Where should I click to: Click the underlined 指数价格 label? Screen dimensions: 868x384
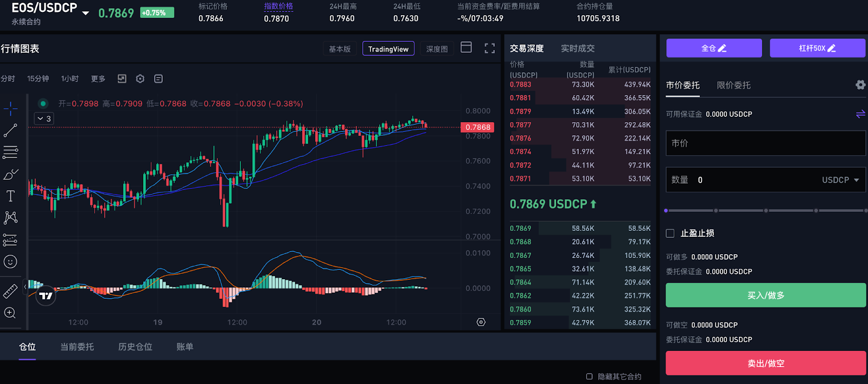278,7
